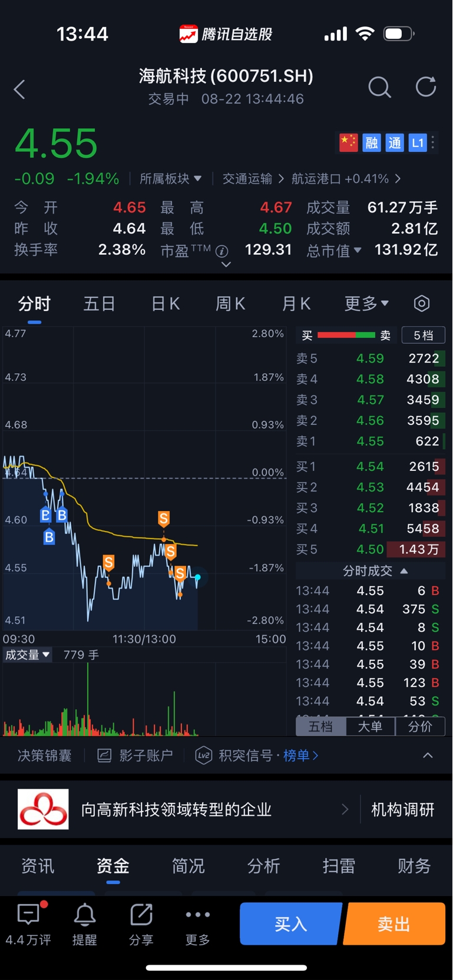Tap the L1 quote level badge
Viewport: 453px width, 980px height.
pyautogui.click(x=418, y=142)
